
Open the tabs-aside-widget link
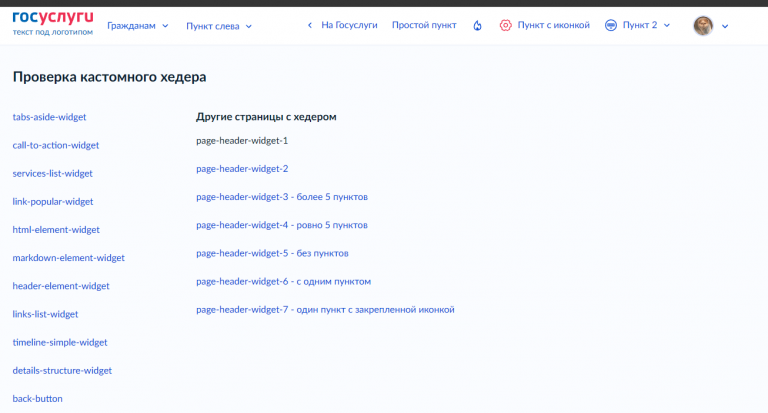(x=49, y=117)
